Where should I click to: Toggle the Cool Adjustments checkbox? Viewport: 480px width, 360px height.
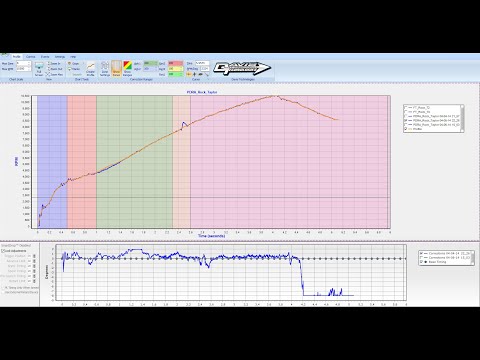point(3,251)
